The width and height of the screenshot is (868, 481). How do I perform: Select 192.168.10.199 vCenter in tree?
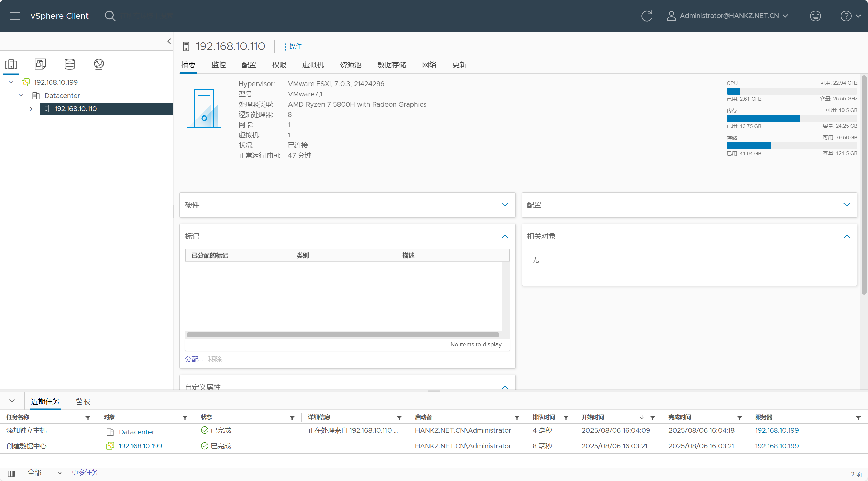tap(56, 82)
